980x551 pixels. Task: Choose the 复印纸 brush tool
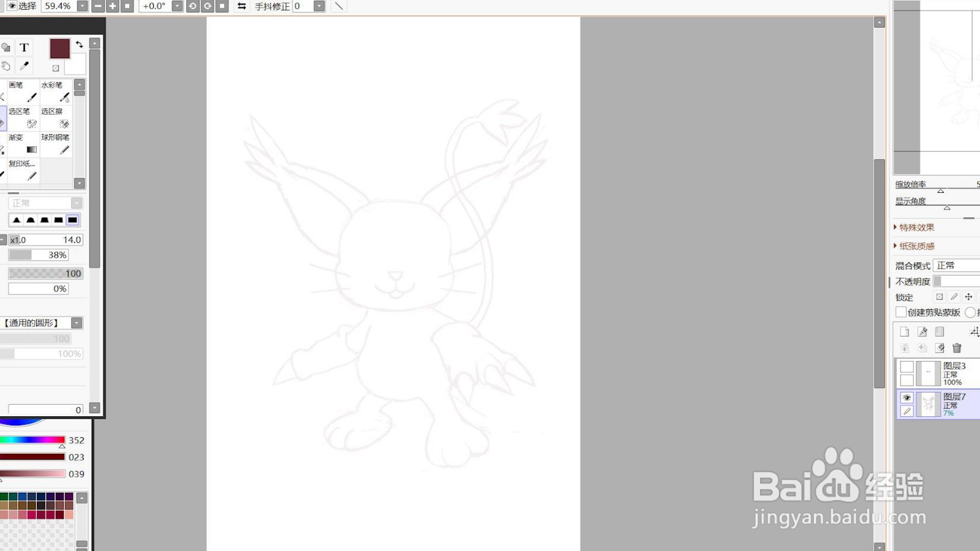pyautogui.click(x=23, y=170)
